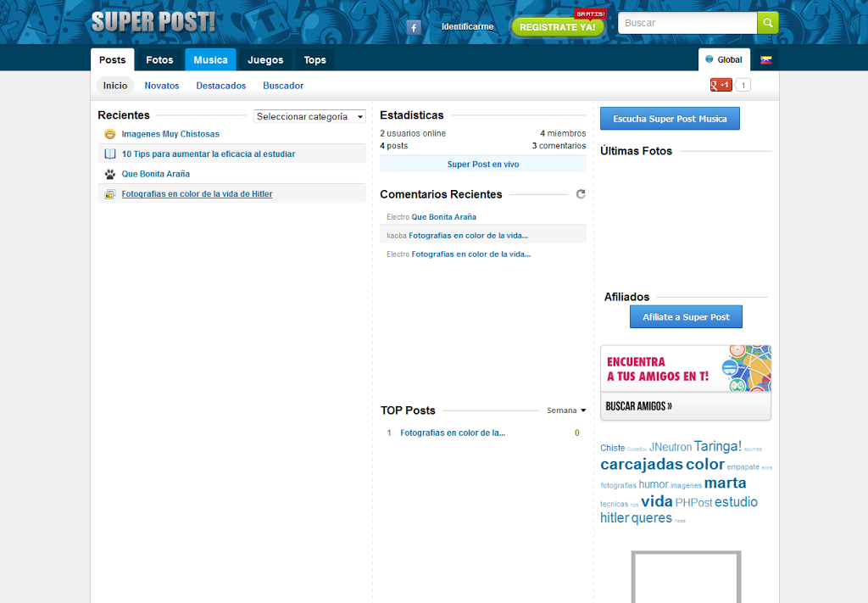The image size is (868, 603).
Task: Click the smiley icon beside Imagenes Muy Chistosas
Action: click(x=110, y=134)
